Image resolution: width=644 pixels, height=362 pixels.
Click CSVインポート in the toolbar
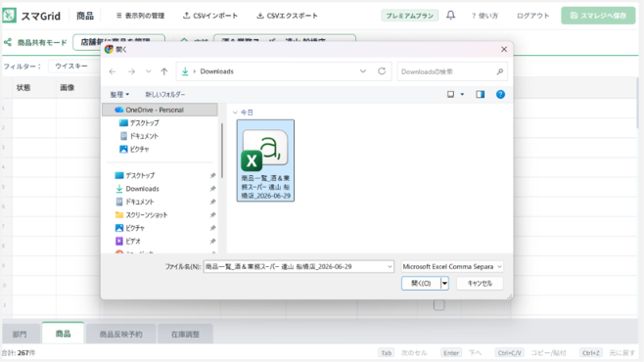pos(210,16)
